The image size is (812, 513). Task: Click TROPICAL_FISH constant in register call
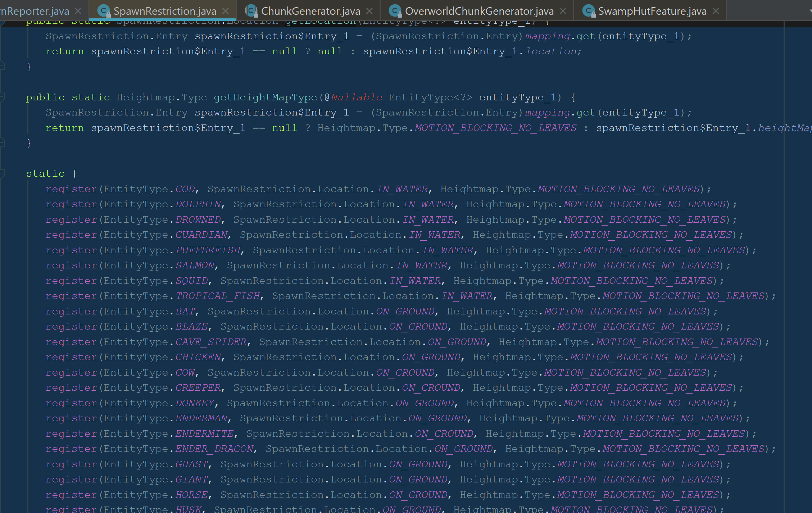pos(218,296)
